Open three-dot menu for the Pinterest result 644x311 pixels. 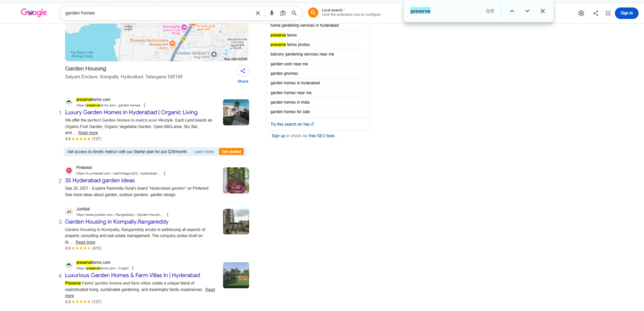tap(165, 173)
